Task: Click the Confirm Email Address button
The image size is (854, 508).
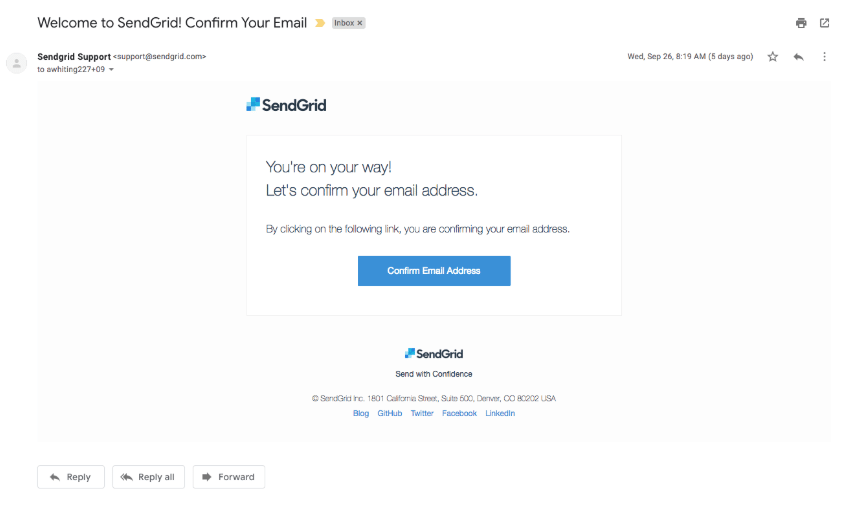Action: point(434,271)
